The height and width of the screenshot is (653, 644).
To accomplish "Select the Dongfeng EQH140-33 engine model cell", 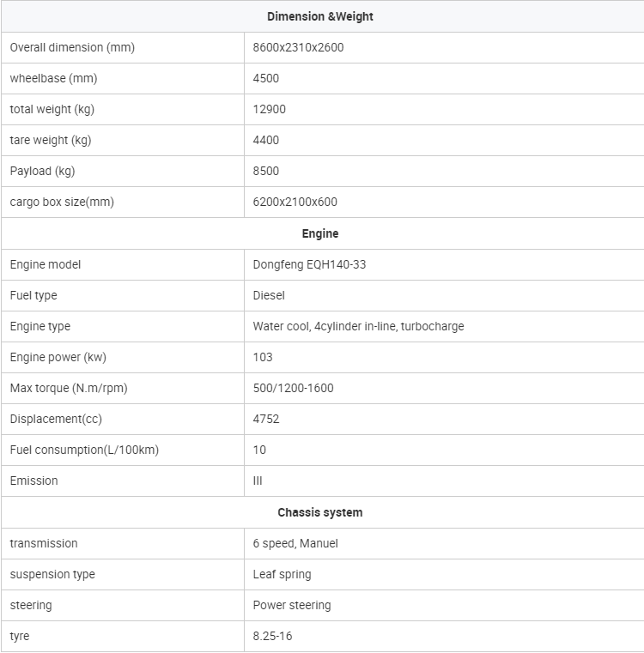I will click(x=444, y=264).
